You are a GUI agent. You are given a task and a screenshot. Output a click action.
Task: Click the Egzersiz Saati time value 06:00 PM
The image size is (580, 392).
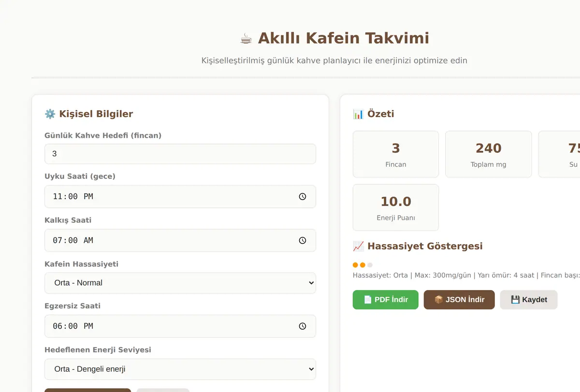coord(73,326)
